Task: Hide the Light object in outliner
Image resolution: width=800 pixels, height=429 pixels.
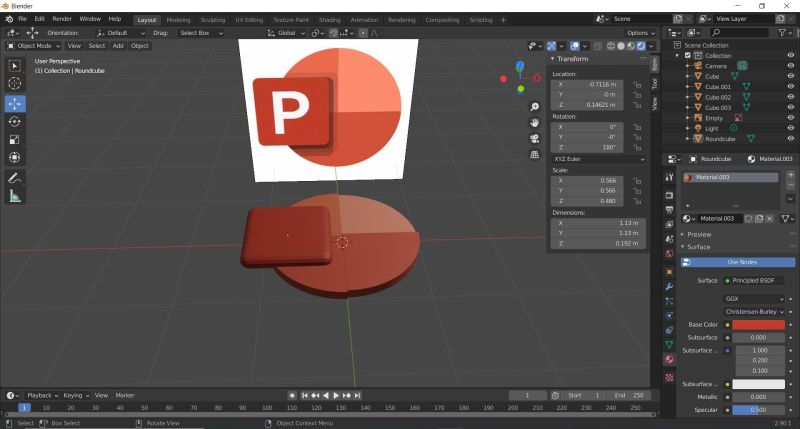Action: click(x=790, y=128)
